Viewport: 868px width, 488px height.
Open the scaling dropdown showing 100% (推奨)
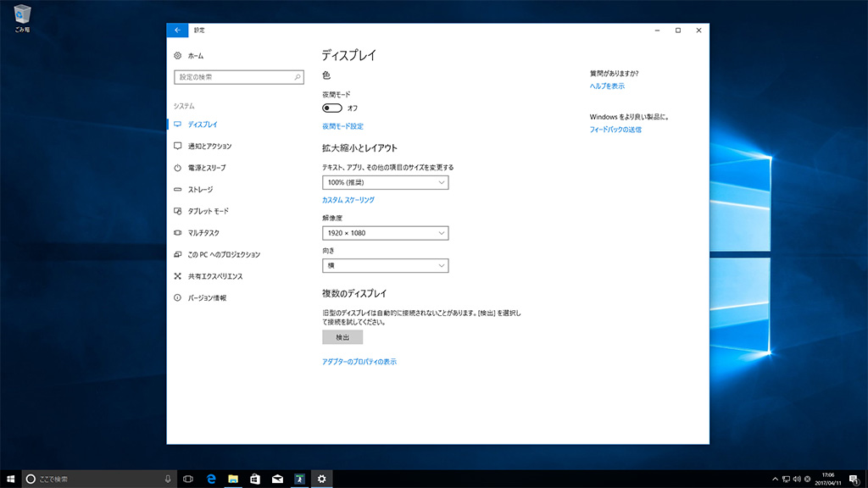pos(385,182)
